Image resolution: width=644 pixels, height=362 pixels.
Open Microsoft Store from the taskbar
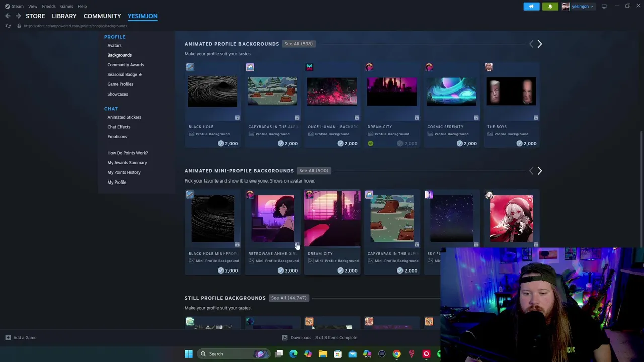(x=338, y=354)
